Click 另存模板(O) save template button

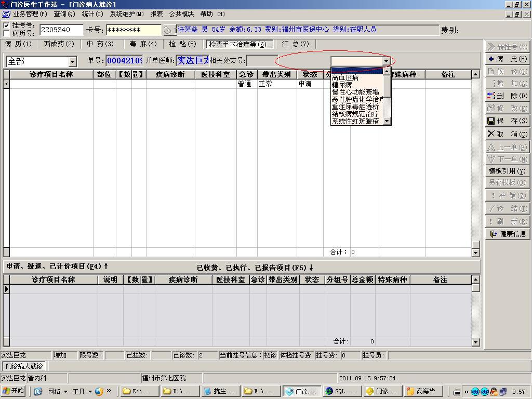click(507, 182)
